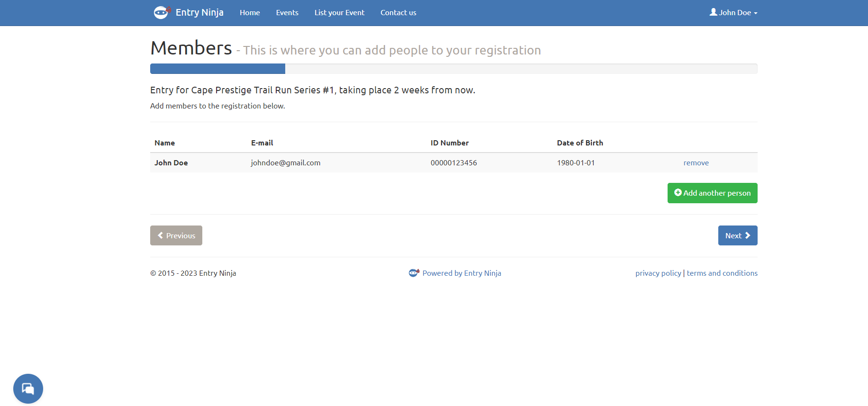
Task: Click the Entry Ninja logo icon in navbar
Action: click(x=162, y=12)
